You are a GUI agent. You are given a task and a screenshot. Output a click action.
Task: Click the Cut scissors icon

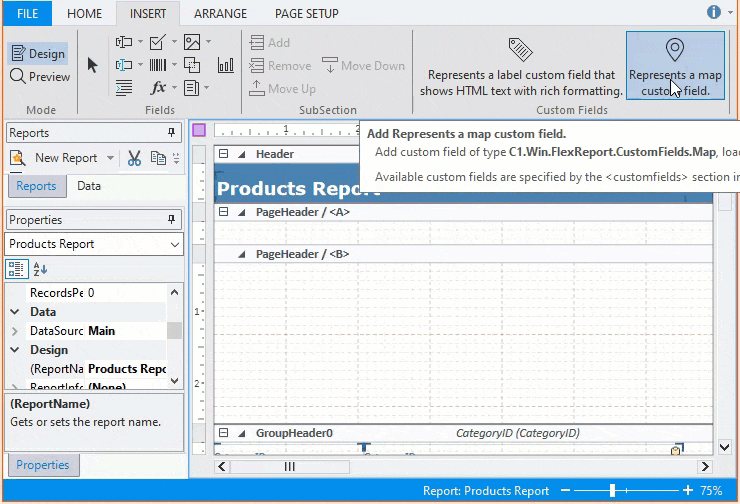coord(133,158)
